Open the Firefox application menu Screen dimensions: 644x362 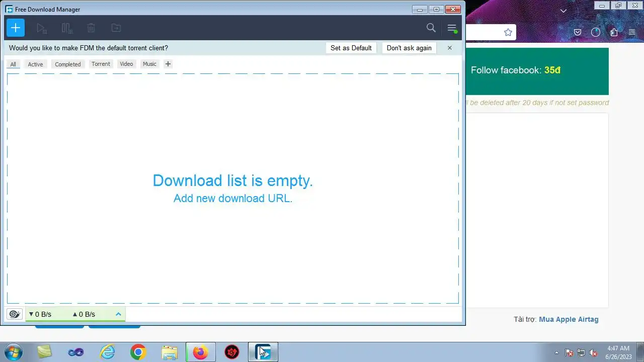632,32
